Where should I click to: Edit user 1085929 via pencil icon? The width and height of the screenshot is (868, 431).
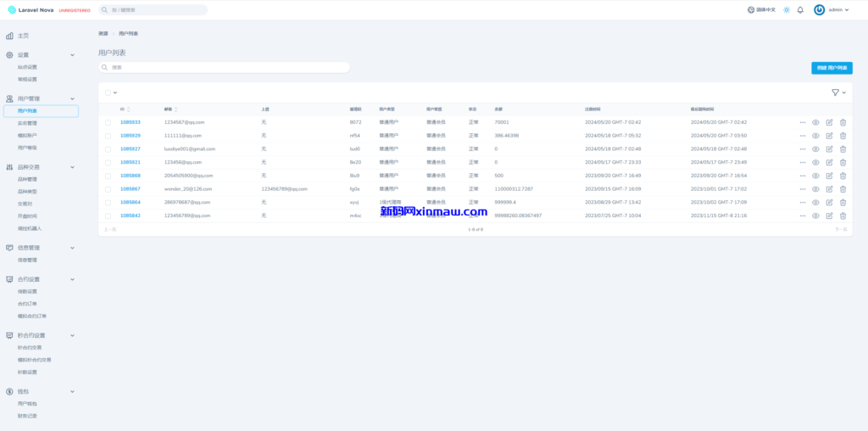[829, 136]
